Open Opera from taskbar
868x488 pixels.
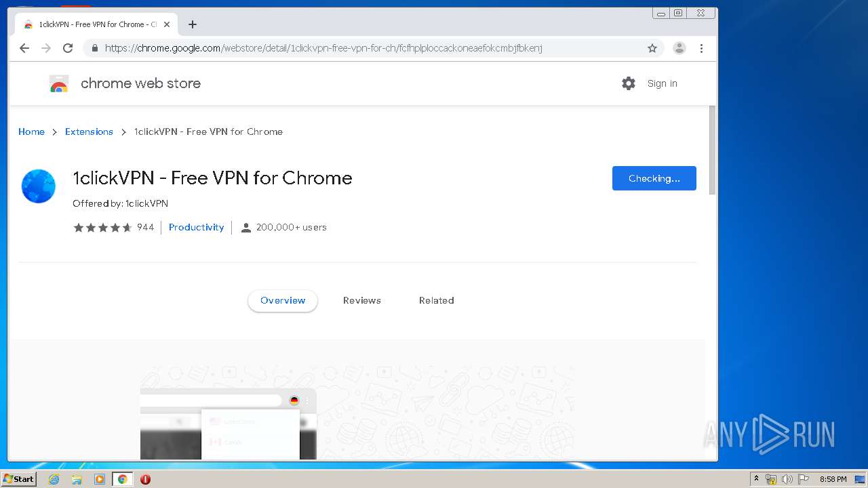click(x=145, y=479)
